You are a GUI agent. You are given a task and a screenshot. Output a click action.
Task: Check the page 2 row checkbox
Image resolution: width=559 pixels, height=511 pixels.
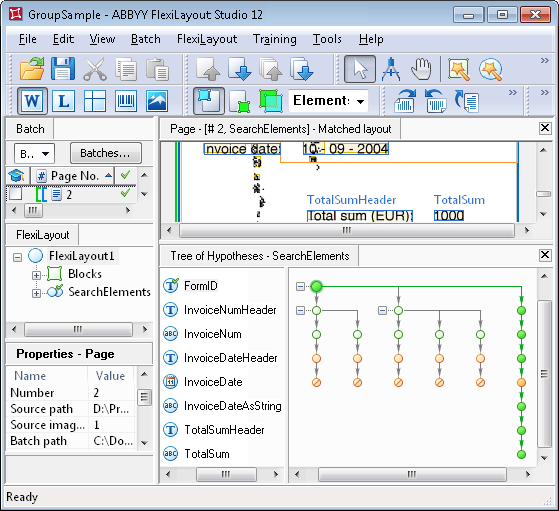[16, 194]
